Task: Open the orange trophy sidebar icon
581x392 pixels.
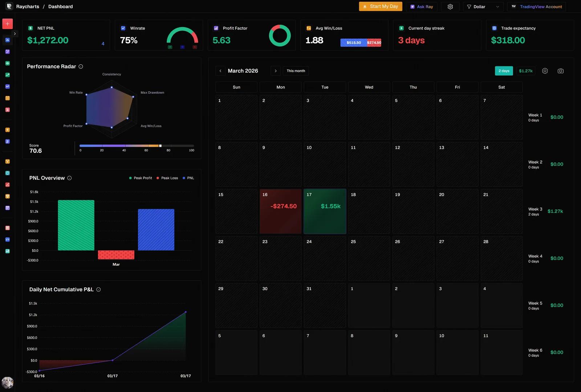Action: pyautogui.click(x=8, y=196)
